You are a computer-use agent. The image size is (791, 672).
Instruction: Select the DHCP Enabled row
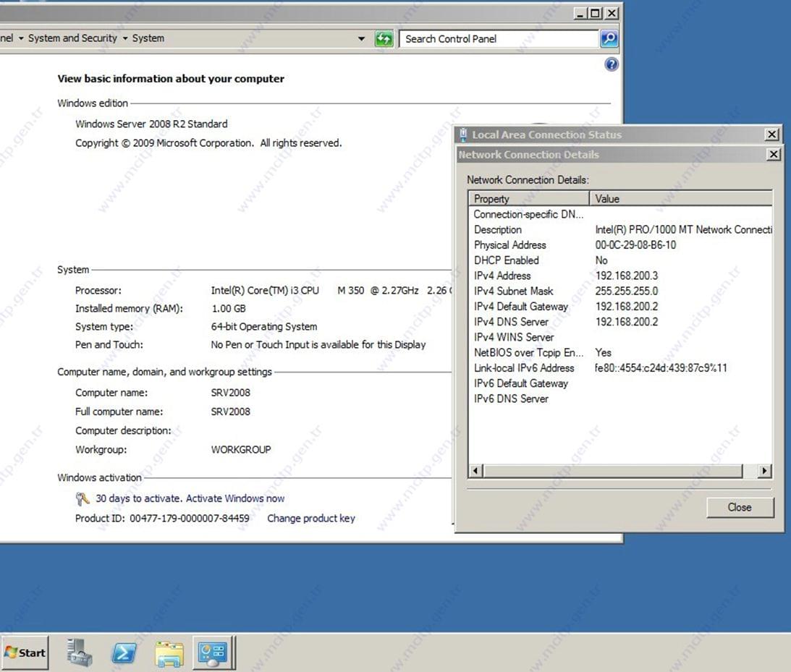pyautogui.click(x=620, y=260)
